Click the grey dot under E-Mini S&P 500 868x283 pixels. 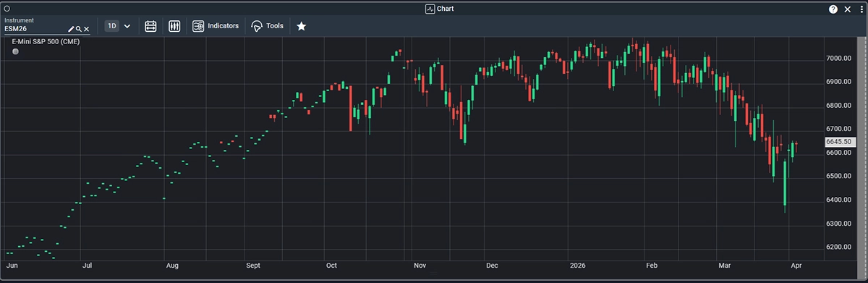point(16,51)
